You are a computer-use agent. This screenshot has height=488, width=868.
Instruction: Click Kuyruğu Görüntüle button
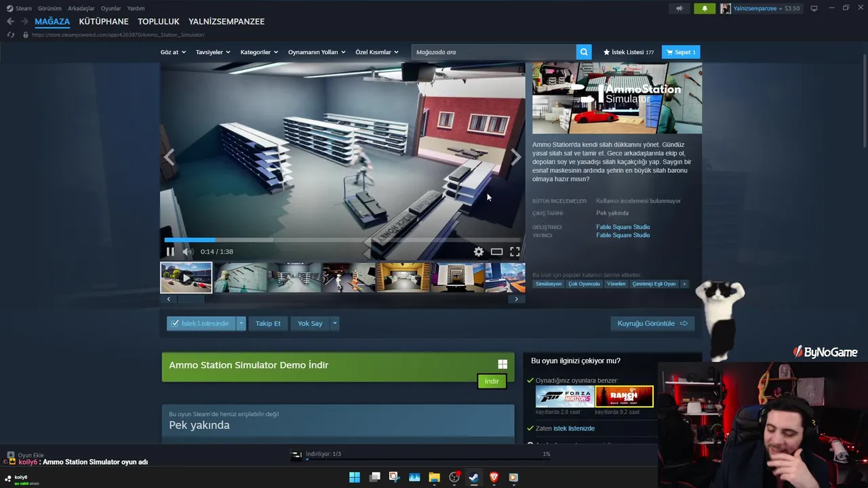tap(652, 323)
